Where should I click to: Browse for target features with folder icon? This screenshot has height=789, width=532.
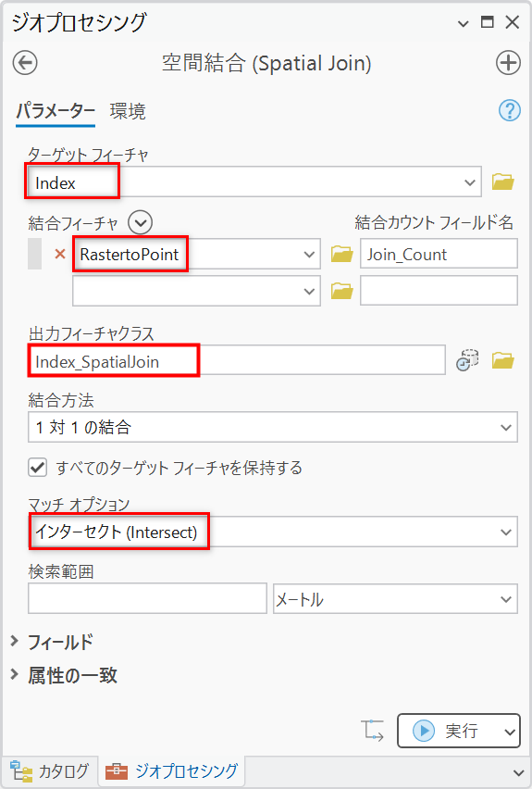click(502, 182)
